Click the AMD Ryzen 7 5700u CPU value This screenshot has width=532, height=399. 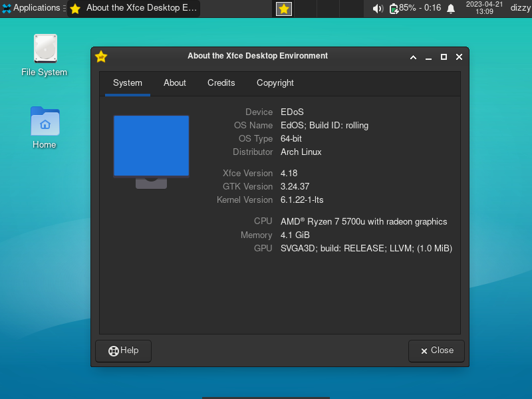click(364, 222)
